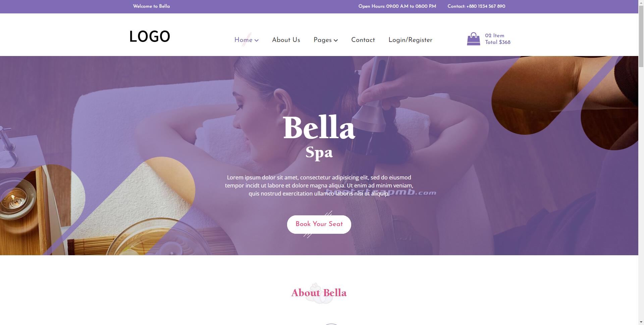Screen dimensions: 644x325
Task: Go to About Us page
Action: pyautogui.click(x=286, y=40)
